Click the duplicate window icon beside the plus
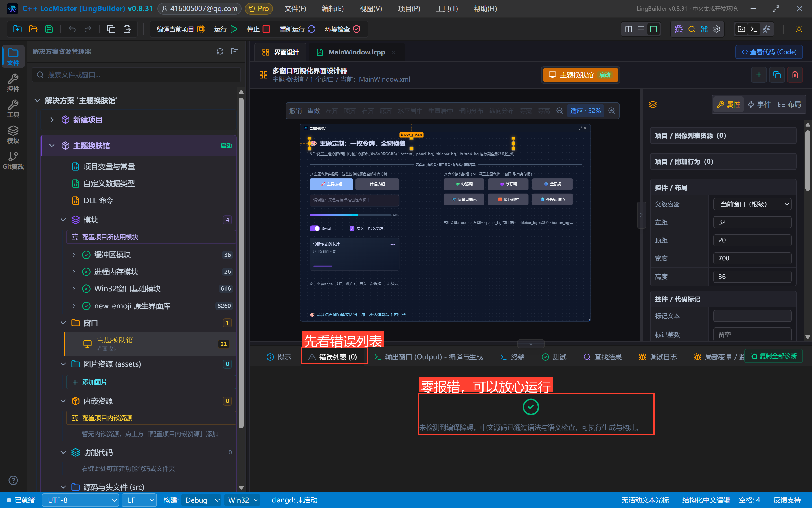The image size is (812, 508). pos(777,75)
